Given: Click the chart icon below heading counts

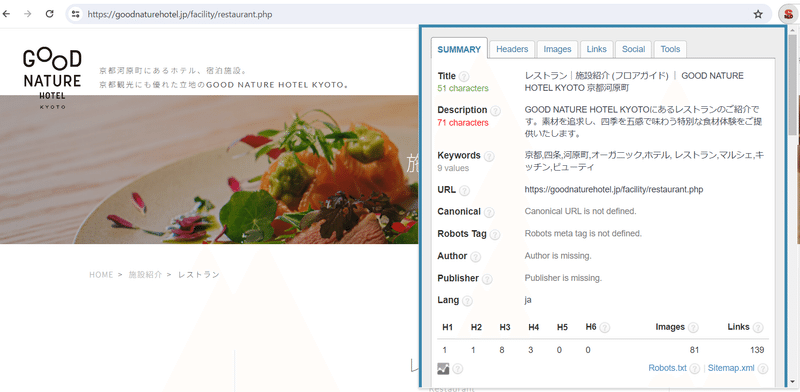Looking at the screenshot, I should (x=443, y=368).
